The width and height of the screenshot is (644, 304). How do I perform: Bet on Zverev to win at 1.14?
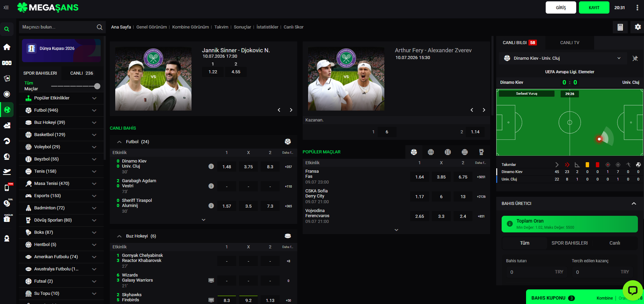pyautogui.click(x=475, y=132)
